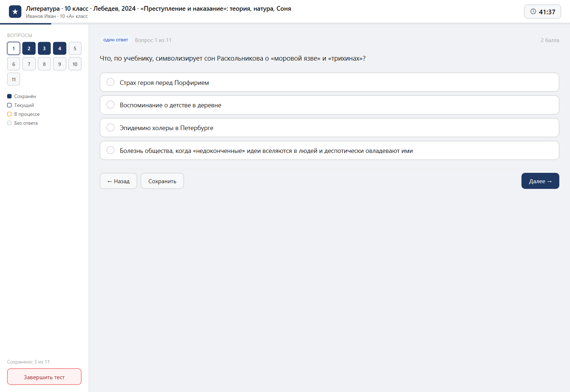Click the "Сохранить" button
Image resolution: width=570 pixels, height=392 pixels.
[x=162, y=181]
